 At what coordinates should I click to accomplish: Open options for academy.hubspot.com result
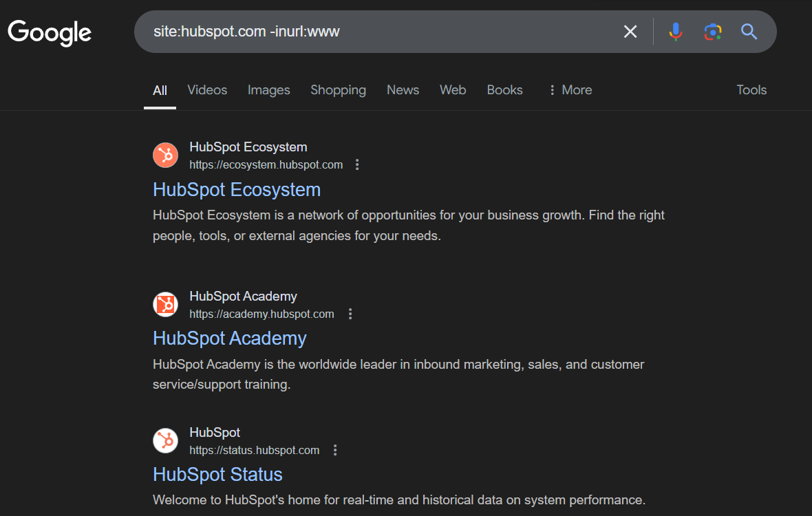click(x=350, y=314)
